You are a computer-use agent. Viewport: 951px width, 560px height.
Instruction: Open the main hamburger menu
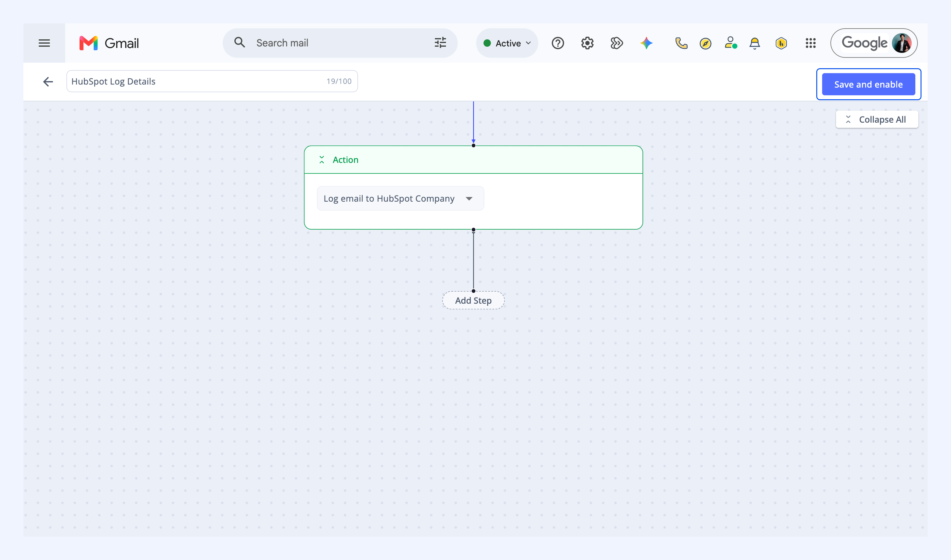(44, 43)
